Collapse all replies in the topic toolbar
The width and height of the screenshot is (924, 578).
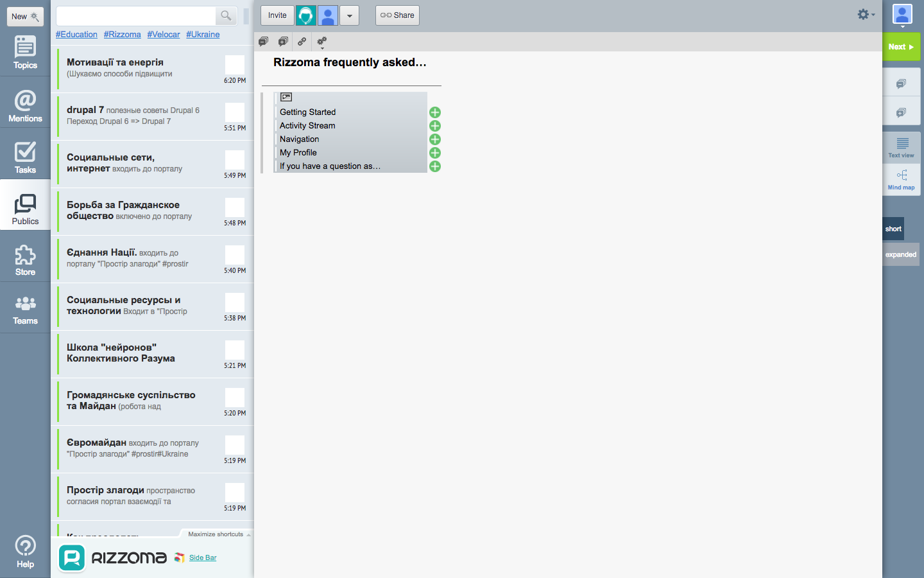point(263,42)
